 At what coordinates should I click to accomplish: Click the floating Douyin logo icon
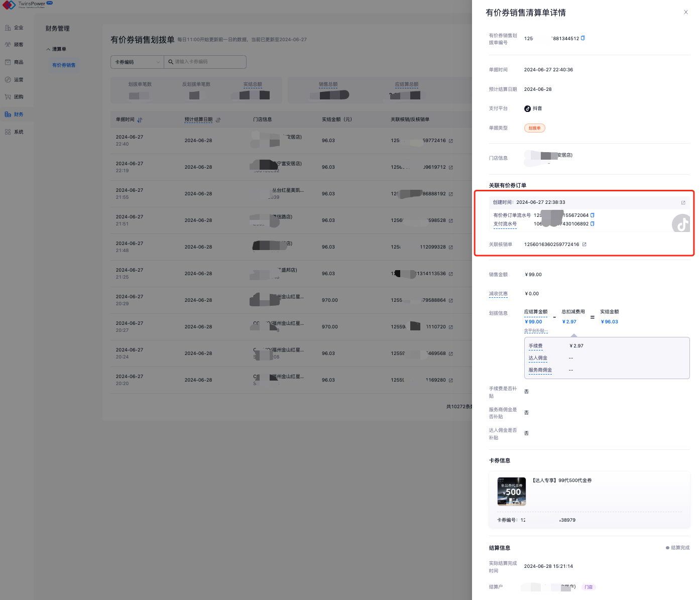(681, 224)
